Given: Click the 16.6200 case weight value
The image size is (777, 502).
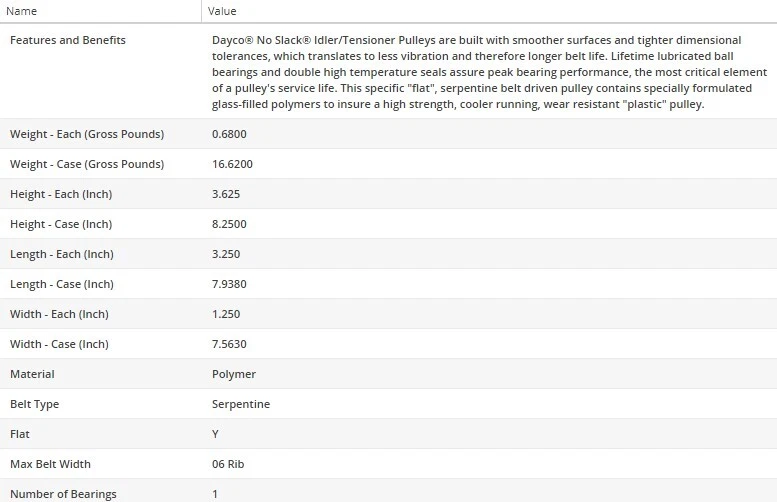Looking at the screenshot, I should point(233,164).
